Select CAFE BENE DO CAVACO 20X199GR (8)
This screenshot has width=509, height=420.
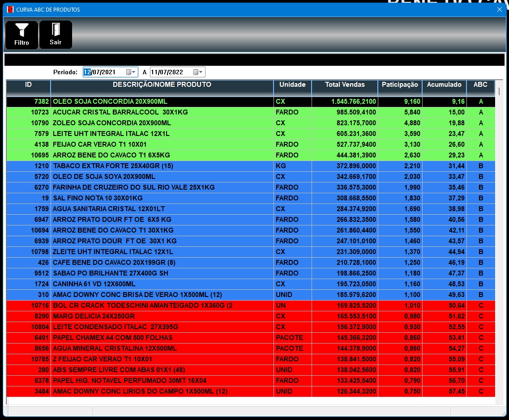(x=251, y=262)
